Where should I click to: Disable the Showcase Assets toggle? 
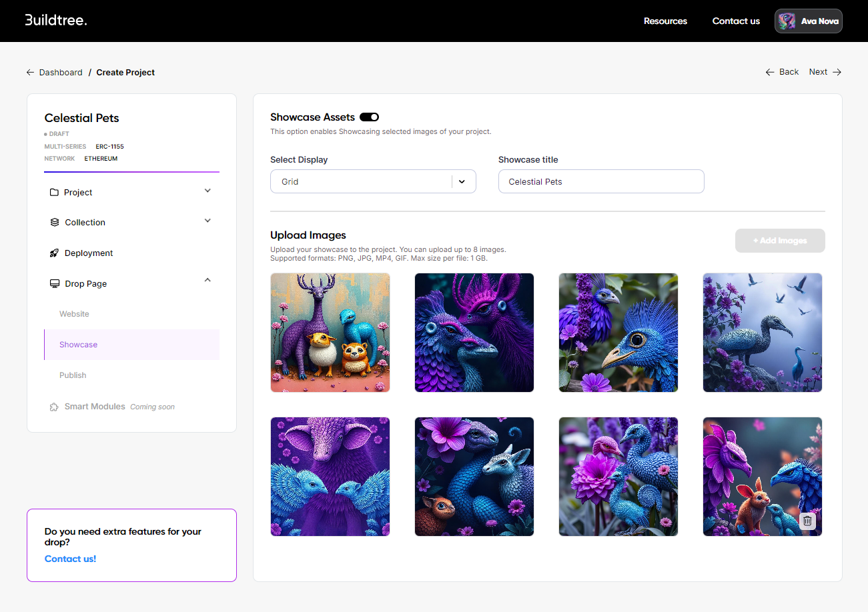tap(369, 117)
